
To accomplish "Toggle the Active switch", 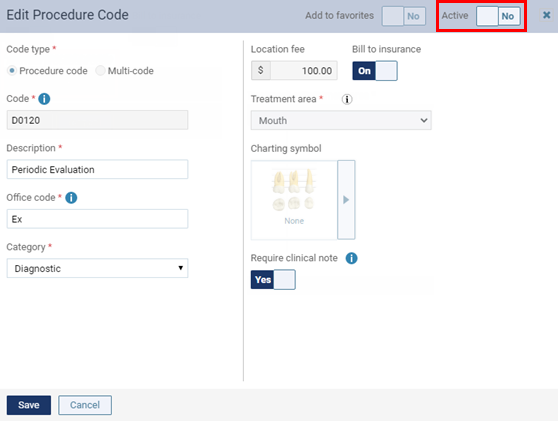I will [x=498, y=16].
